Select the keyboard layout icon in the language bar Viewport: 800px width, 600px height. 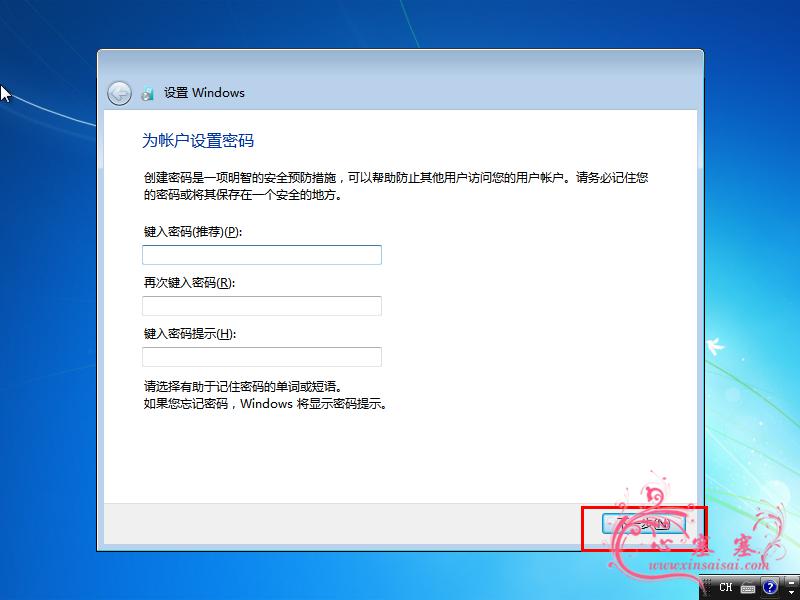[747, 588]
